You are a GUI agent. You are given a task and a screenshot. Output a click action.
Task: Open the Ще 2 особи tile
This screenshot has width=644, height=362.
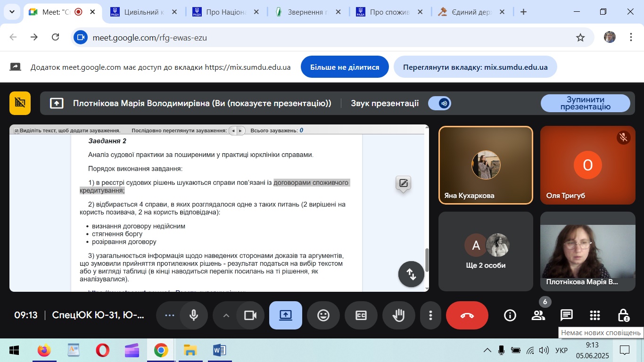[x=486, y=251]
